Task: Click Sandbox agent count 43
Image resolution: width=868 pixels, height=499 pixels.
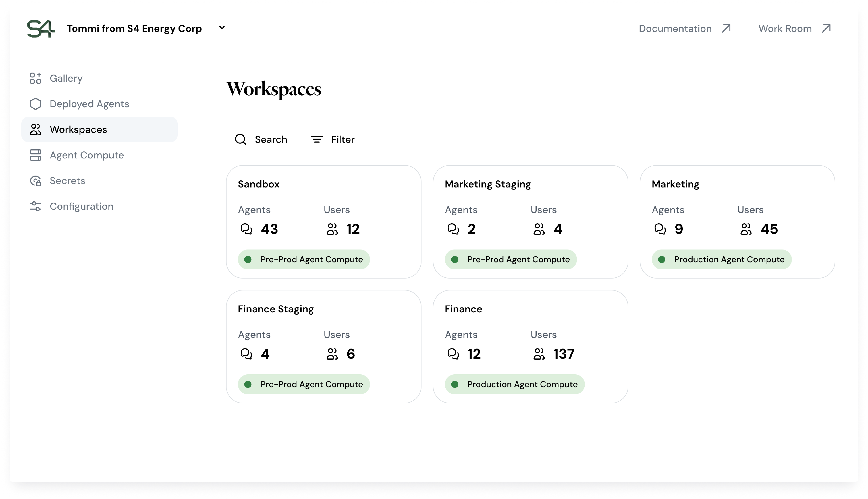Action: [269, 229]
